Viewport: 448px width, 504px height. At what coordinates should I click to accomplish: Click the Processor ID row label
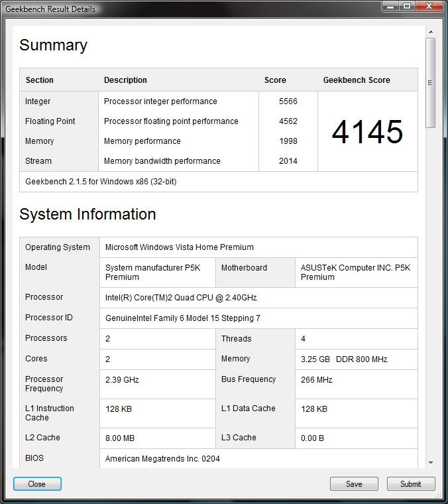(49, 318)
